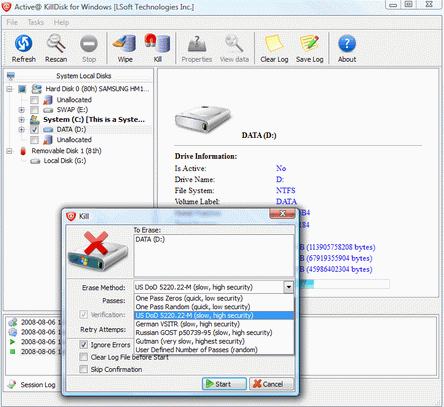Click the Local Disk (G:) icon
444x407 pixels.
pos(35,161)
